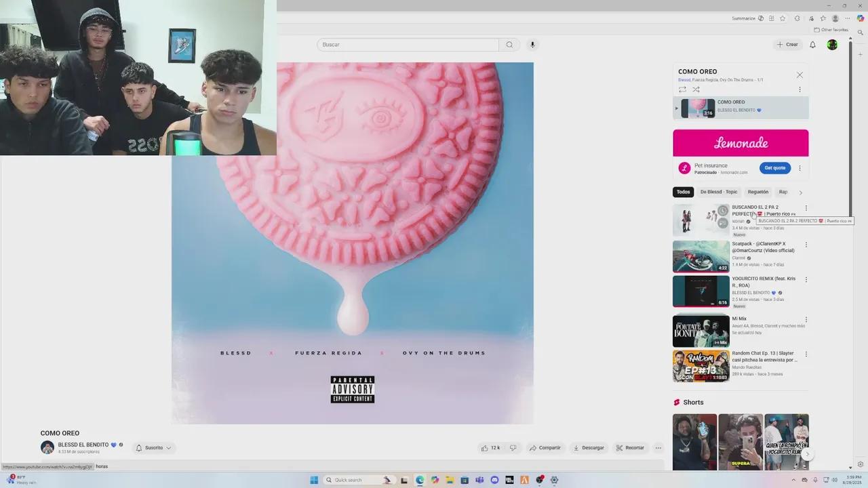Open Random Chat Ep. 13 thumbnail
The width and height of the screenshot is (868, 488).
coord(701,366)
